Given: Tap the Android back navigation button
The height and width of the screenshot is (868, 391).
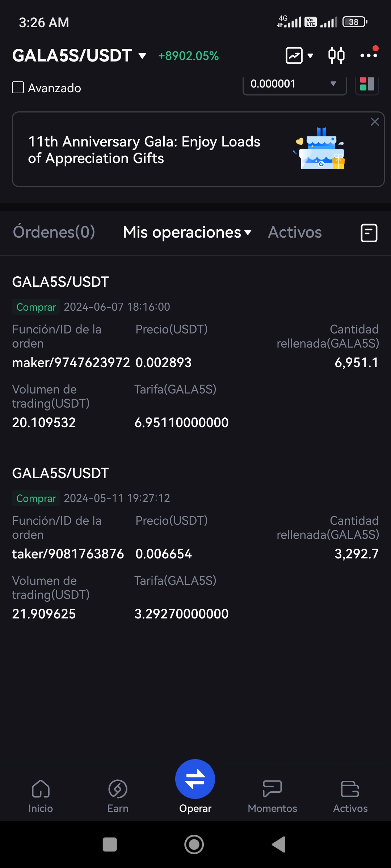Looking at the screenshot, I should (x=278, y=844).
